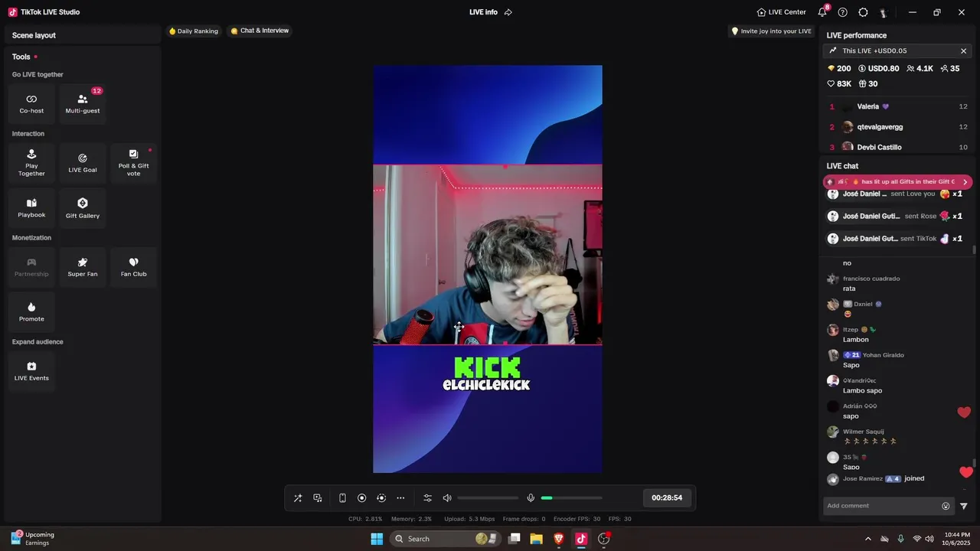Image resolution: width=980 pixels, height=551 pixels.
Task: Click the Upcoming Earnings widget
Action: pyautogui.click(x=32, y=539)
